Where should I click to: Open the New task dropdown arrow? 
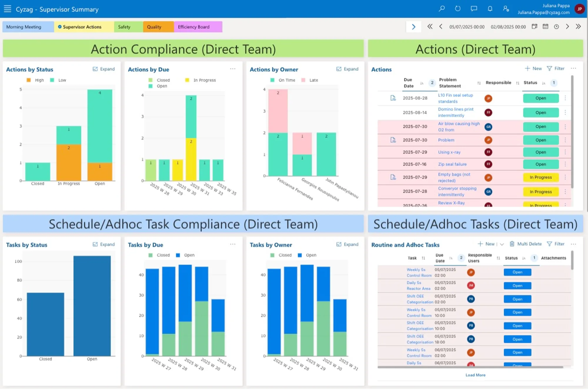(502, 244)
